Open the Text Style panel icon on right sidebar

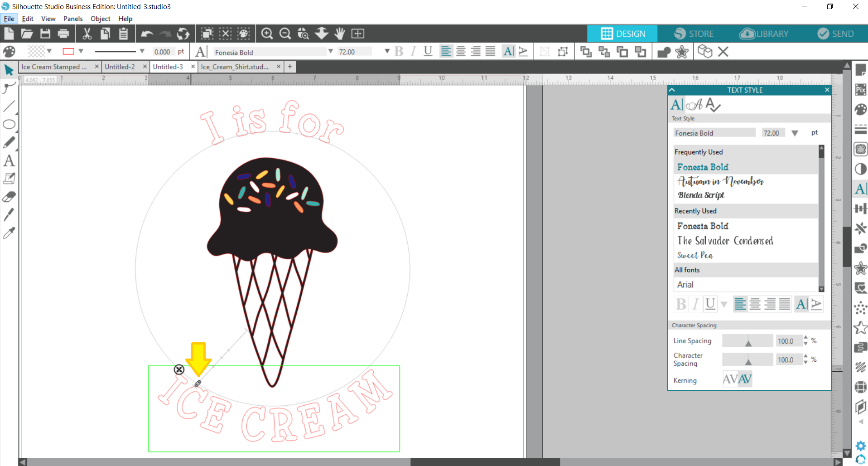click(860, 189)
